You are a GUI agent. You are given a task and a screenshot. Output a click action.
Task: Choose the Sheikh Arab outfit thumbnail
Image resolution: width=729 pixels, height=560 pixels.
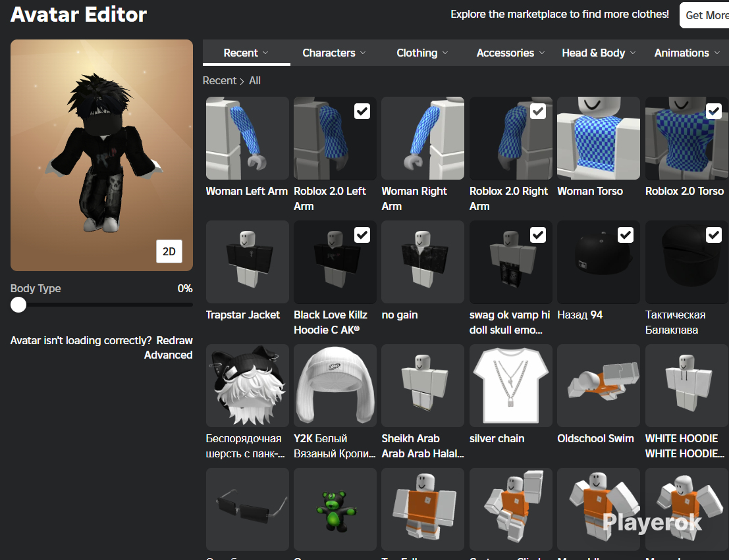click(x=423, y=385)
